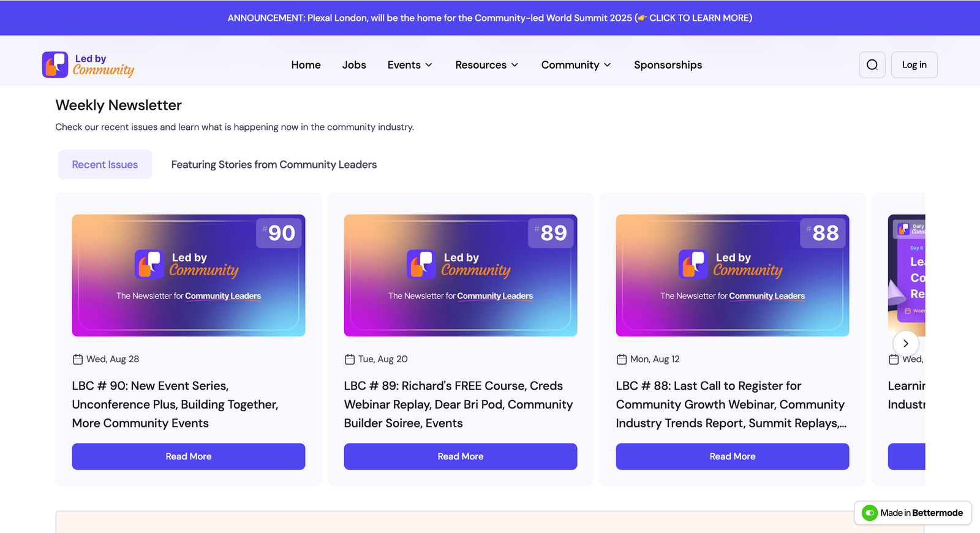
Task: Click Read More for issue #90
Action: tap(189, 456)
